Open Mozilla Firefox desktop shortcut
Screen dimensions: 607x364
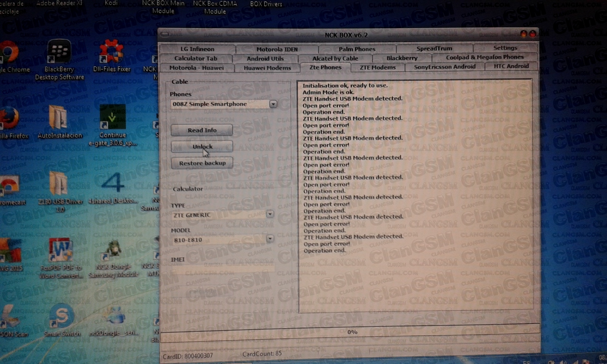pyautogui.click(x=11, y=122)
